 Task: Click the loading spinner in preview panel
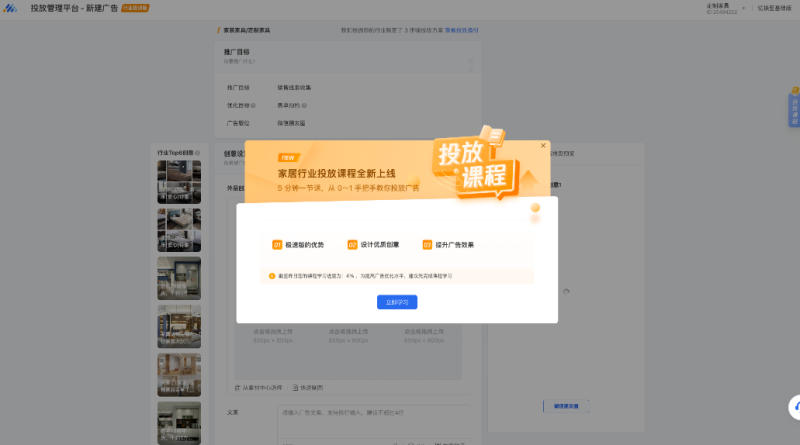coord(566,291)
